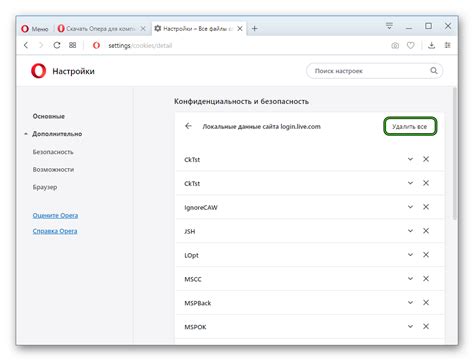The image size is (474, 361).
Task: Open the Оцените Opera link
Action: tap(55, 216)
